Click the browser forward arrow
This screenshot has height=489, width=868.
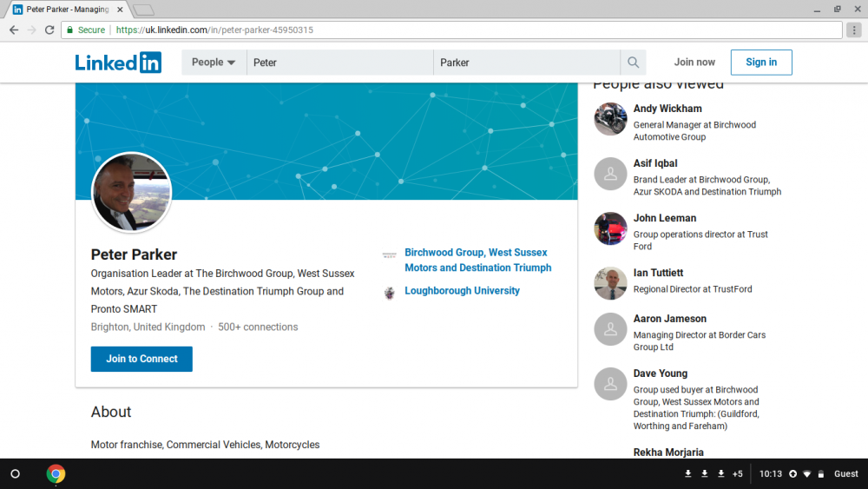tap(31, 30)
